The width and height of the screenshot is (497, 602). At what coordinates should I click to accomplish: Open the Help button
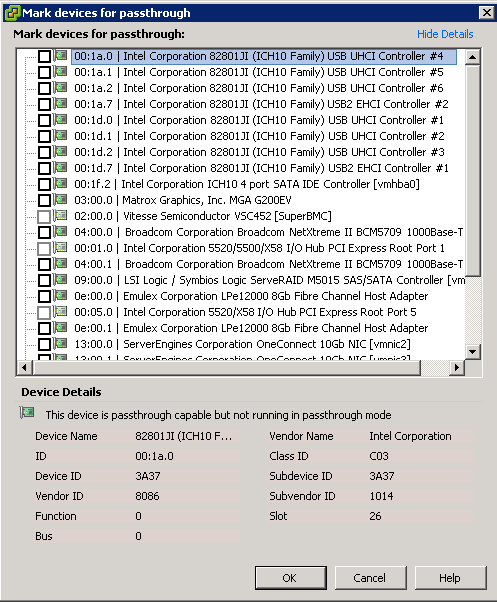[450, 577]
